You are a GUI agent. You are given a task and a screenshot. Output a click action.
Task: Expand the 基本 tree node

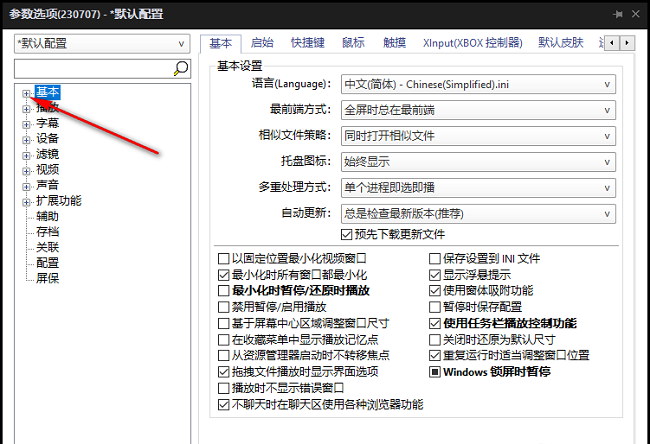coord(26,94)
